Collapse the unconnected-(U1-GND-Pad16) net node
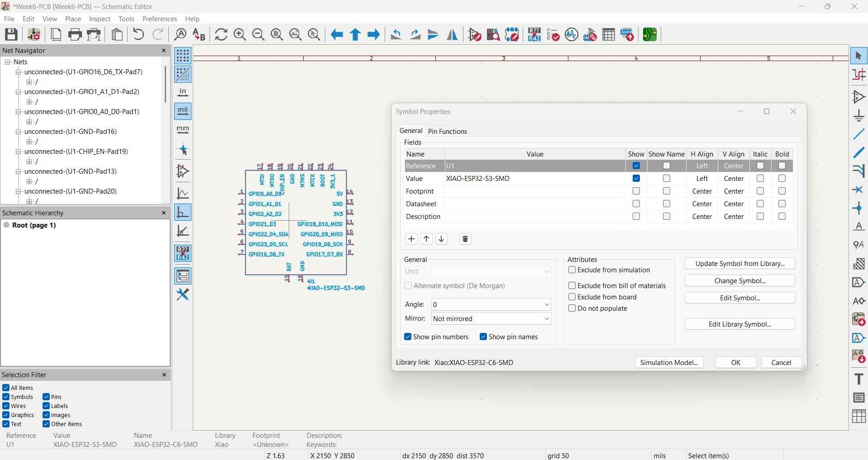 point(19,132)
